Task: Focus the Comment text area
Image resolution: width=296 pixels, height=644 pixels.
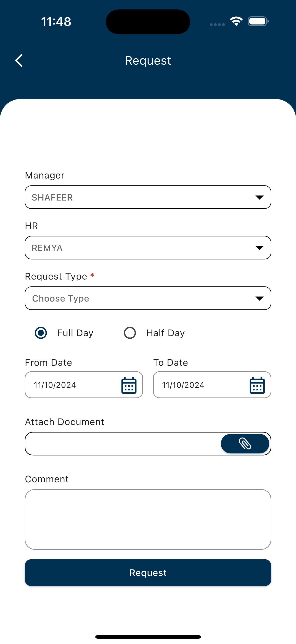Action: [x=148, y=519]
